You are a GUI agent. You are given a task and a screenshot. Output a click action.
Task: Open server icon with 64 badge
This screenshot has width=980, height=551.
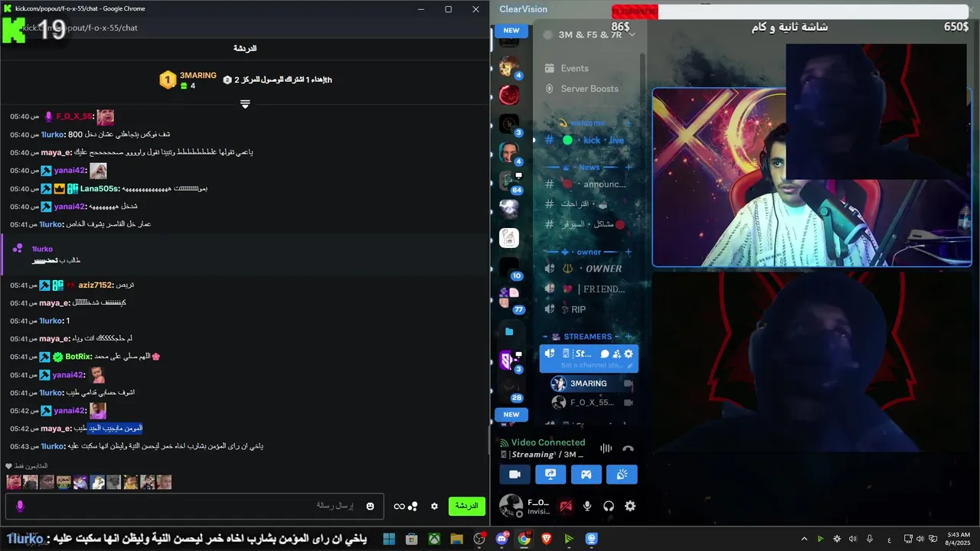coord(509,181)
